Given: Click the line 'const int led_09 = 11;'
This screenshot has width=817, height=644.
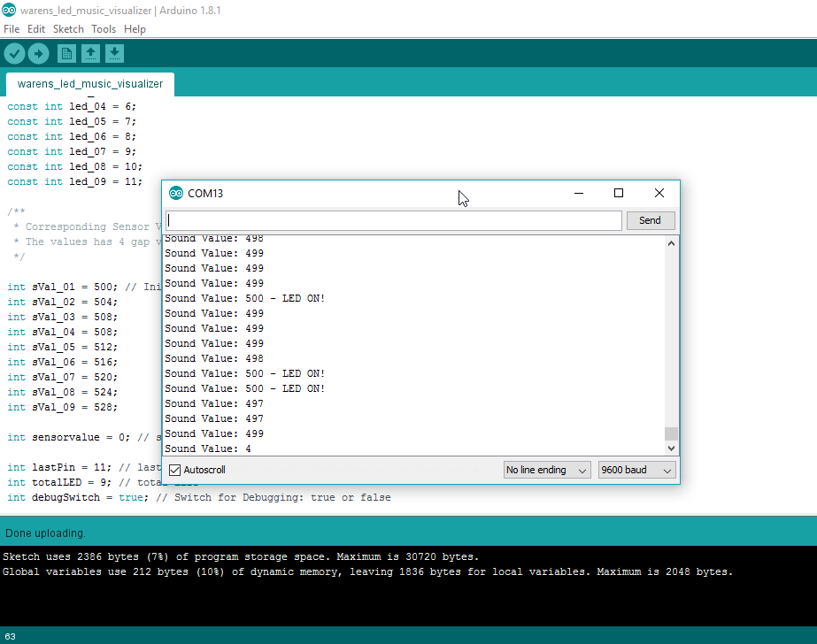Looking at the screenshot, I should 74,181.
